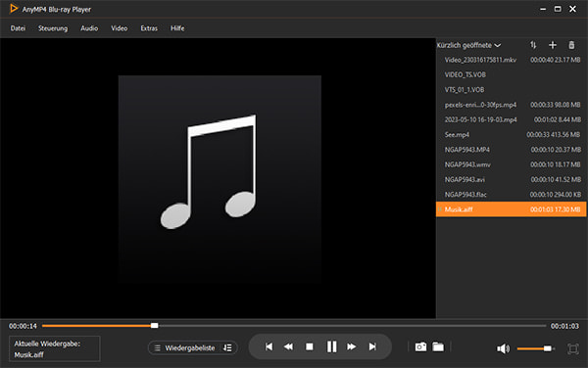Toggle full screen mode icon
The width and height of the screenshot is (588, 368).
pos(573,348)
